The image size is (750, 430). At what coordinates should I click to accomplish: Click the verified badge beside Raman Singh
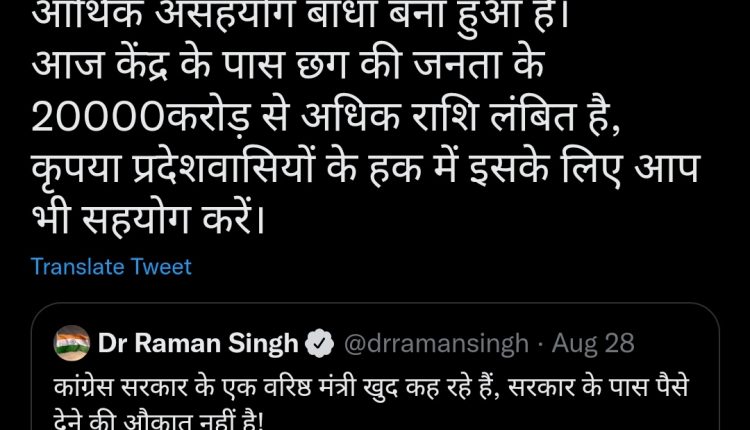click(x=320, y=343)
